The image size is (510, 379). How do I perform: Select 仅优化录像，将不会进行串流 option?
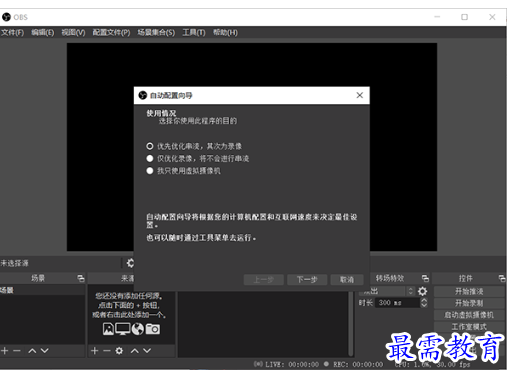(198, 158)
